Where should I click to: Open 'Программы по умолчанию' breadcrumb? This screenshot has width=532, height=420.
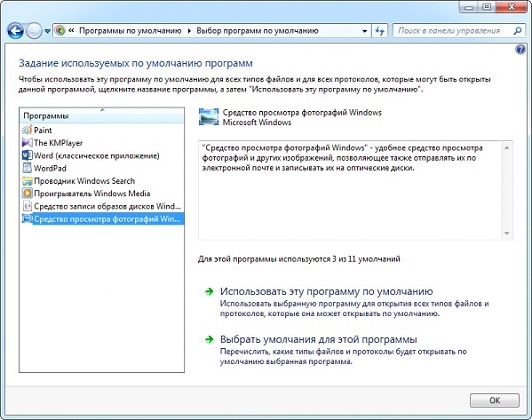(131, 31)
